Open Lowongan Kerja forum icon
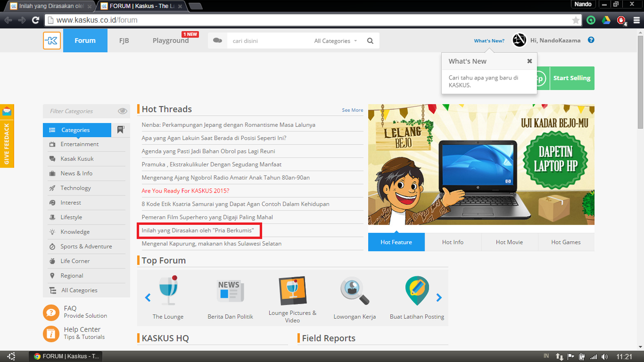Image resolution: width=644 pixels, height=362 pixels. point(355,291)
